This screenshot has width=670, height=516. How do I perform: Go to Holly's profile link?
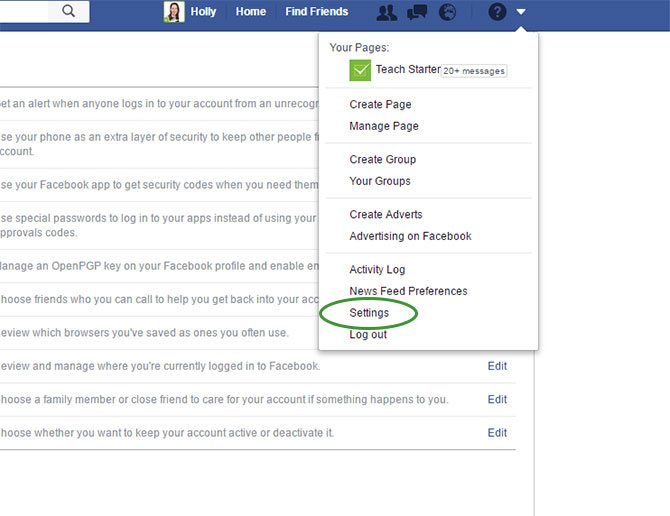click(203, 12)
